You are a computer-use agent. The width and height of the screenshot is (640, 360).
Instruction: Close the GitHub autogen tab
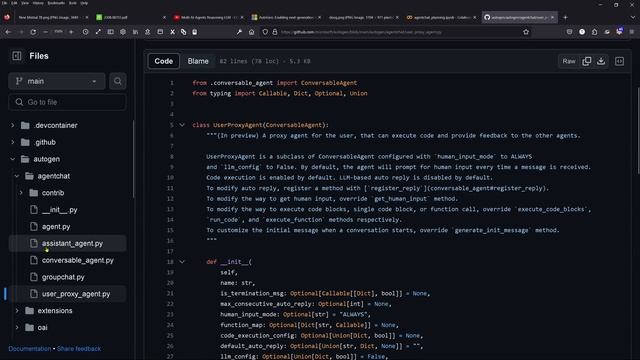point(552,18)
